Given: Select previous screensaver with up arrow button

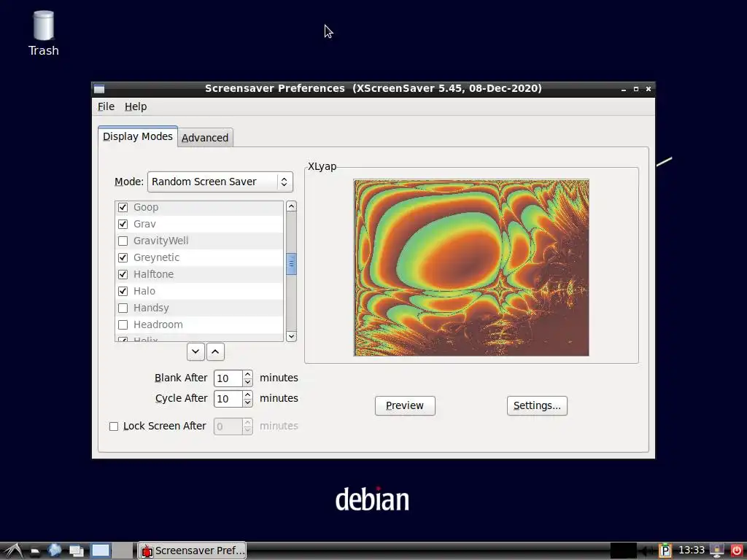Looking at the screenshot, I should coord(215,352).
